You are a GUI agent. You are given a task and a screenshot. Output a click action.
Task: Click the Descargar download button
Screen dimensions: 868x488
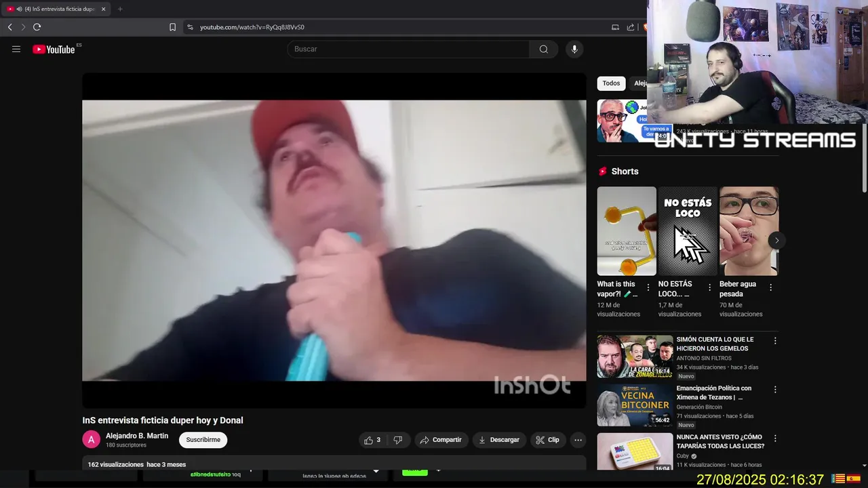tap(499, 440)
